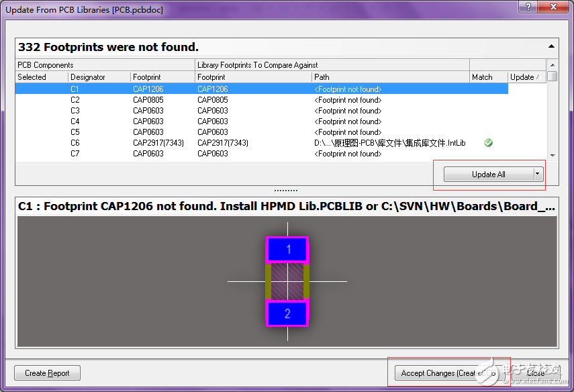
Task: Click scrollbar up arrow of component list
Action: (553, 65)
